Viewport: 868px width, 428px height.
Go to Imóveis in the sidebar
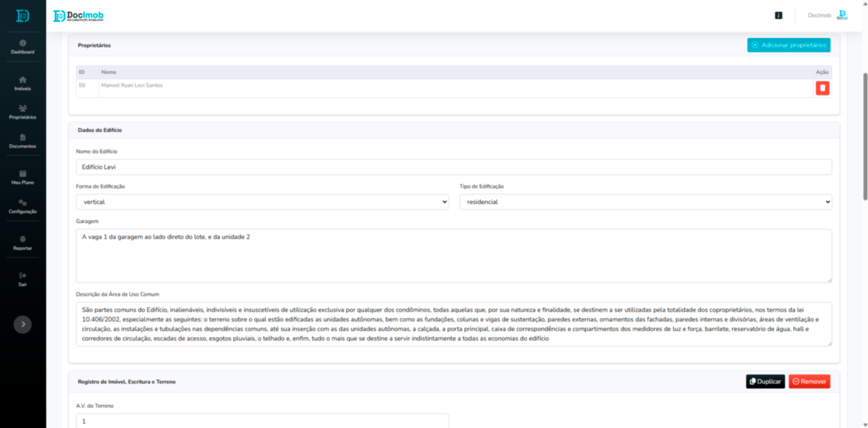[23, 83]
